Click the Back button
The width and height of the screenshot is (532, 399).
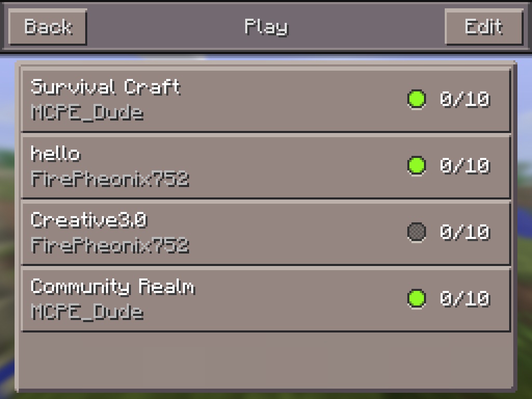tap(47, 27)
